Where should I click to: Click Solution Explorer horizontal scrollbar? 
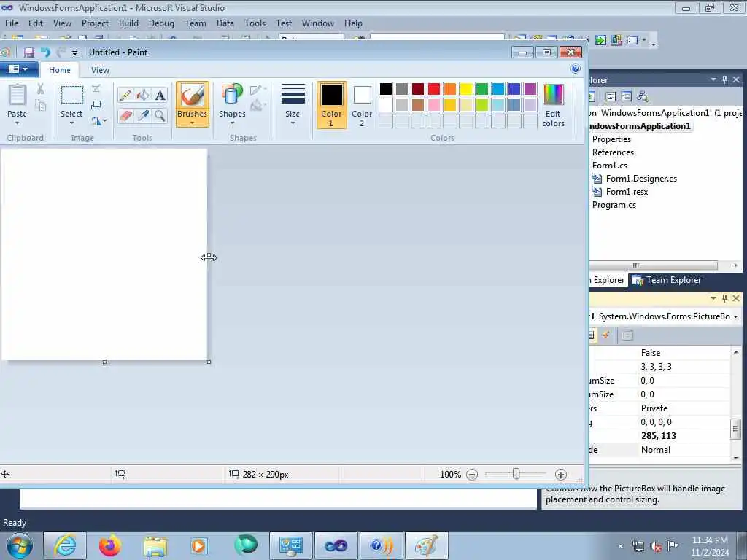653,265
